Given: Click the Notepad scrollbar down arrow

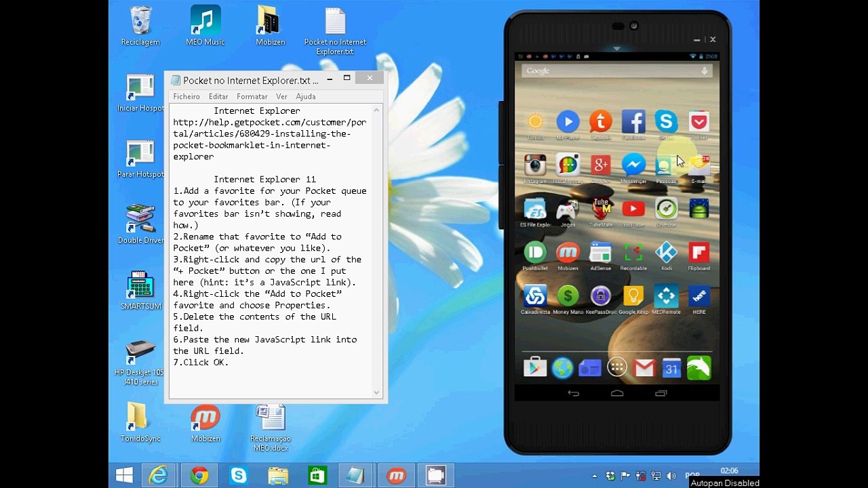Looking at the screenshot, I should 377,392.
